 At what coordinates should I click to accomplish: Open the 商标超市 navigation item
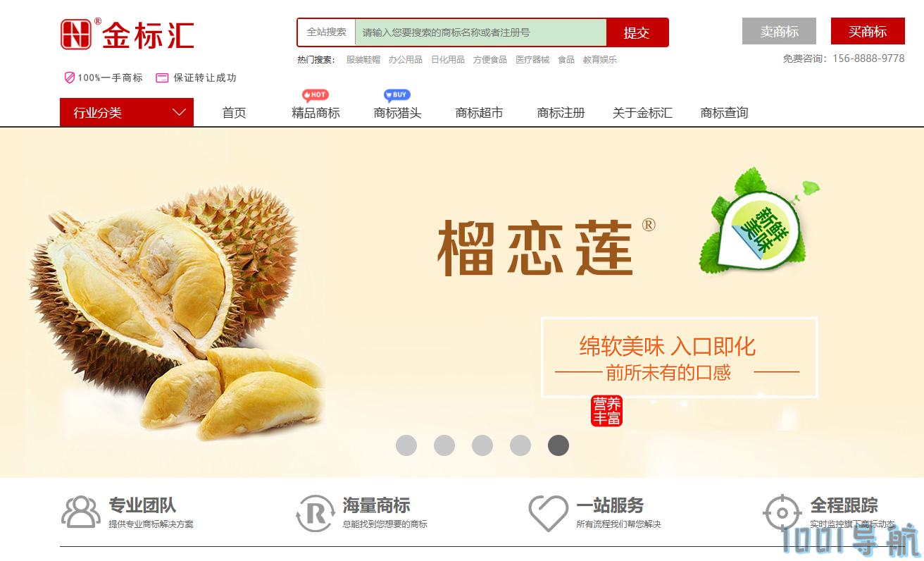(x=479, y=113)
